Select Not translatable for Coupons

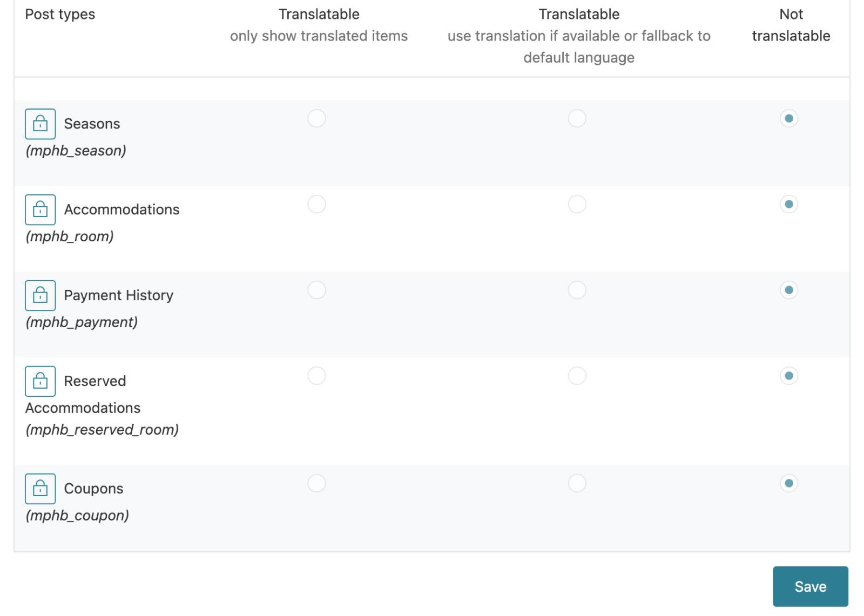788,483
